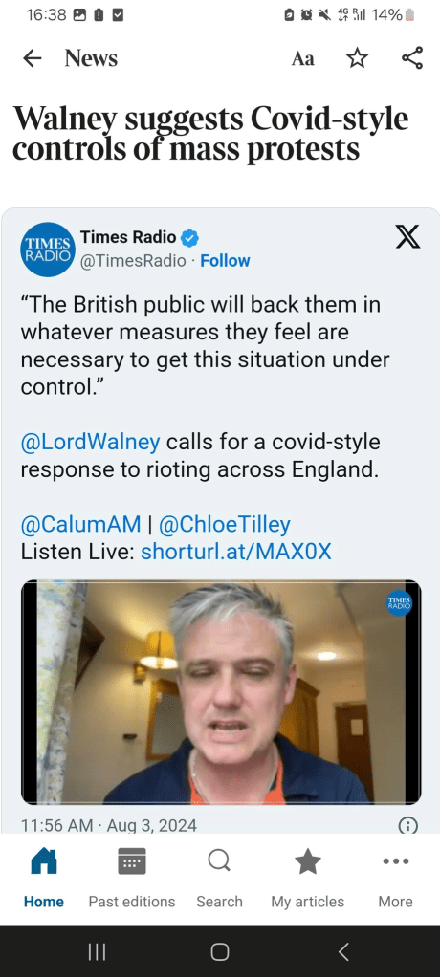440x980 pixels.
Task: Open the tweet info icon
Action: click(407, 826)
